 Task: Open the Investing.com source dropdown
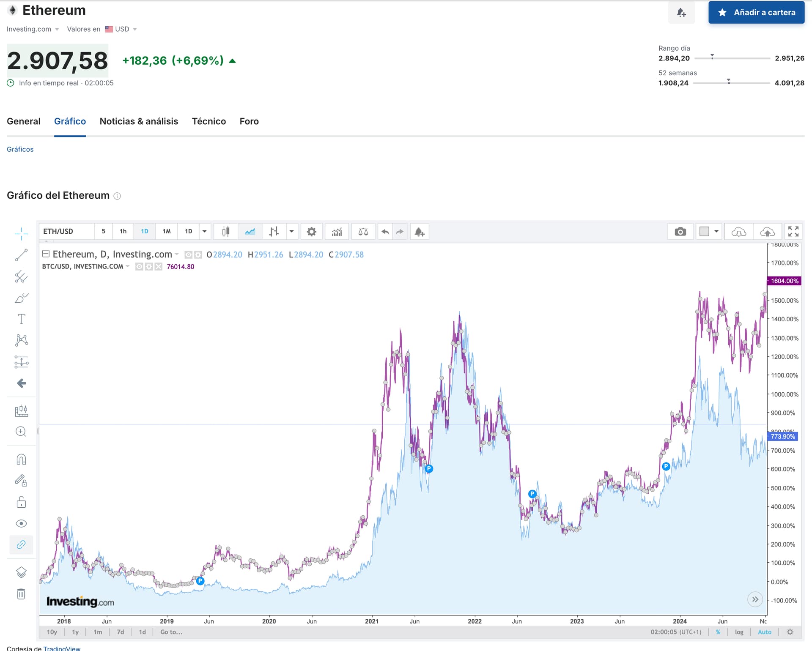coord(33,29)
